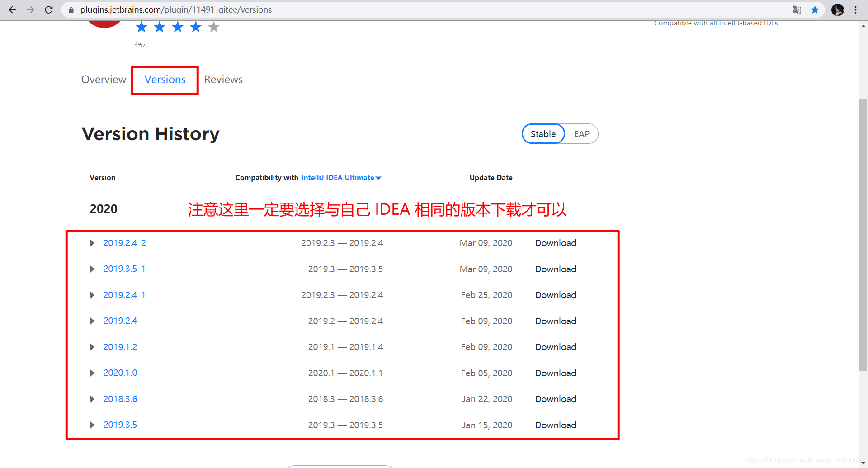Click the third rating star
The height and width of the screenshot is (468, 868).
click(x=178, y=27)
